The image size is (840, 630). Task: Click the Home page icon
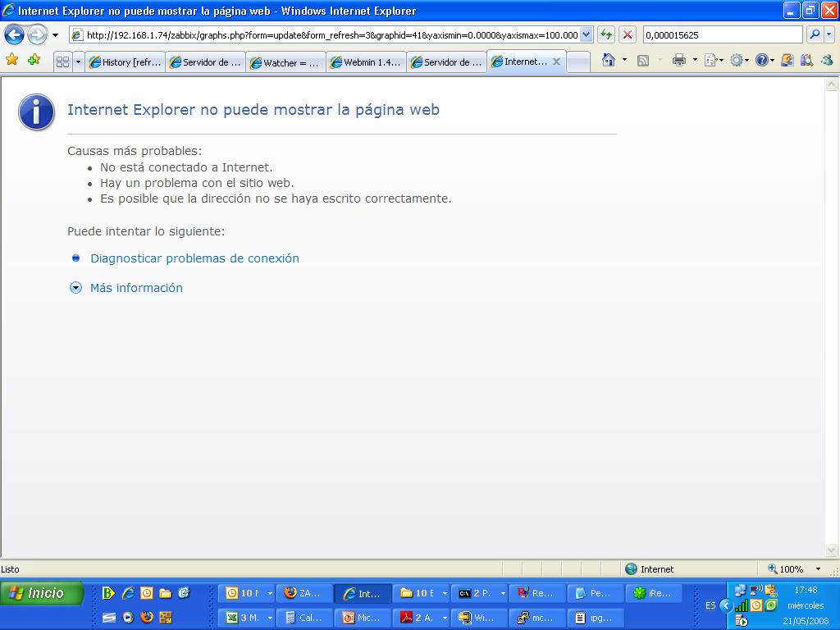click(609, 60)
